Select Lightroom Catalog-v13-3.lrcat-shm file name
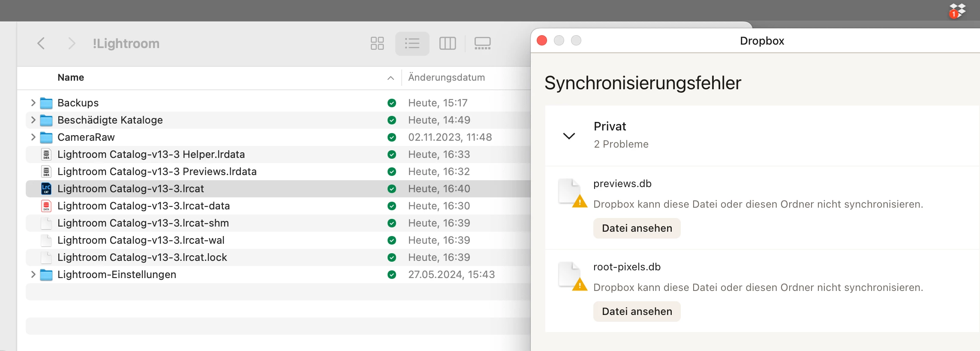Viewport: 980px width, 351px height. (143, 223)
